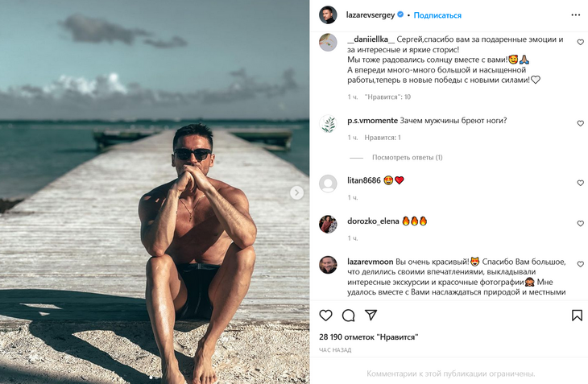Click the beach pier photo
Screen dimensions: 588x384
pyautogui.click(x=155, y=192)
